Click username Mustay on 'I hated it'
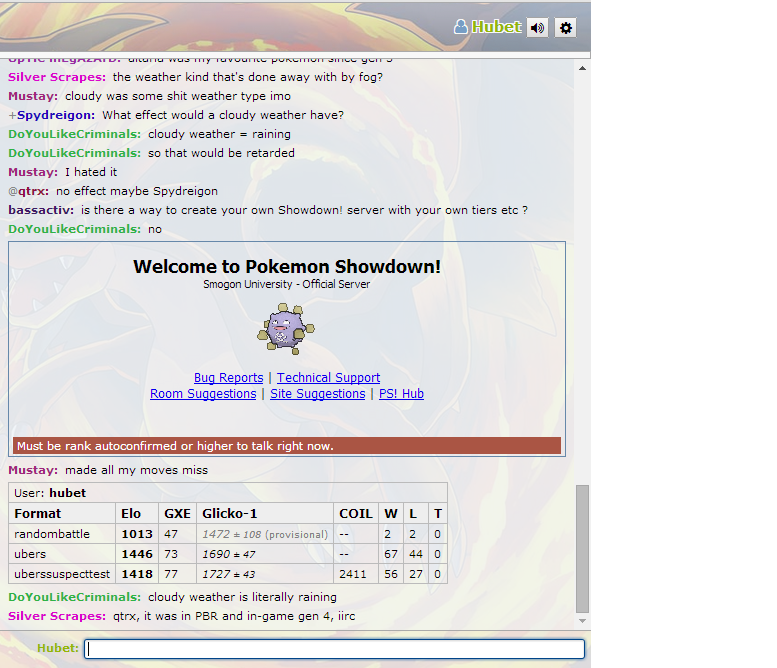Viewport: 777px width, 668px height. point(33,172)
